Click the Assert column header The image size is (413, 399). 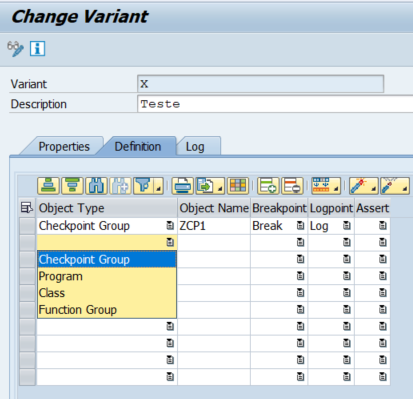click(x=372, y=208)
